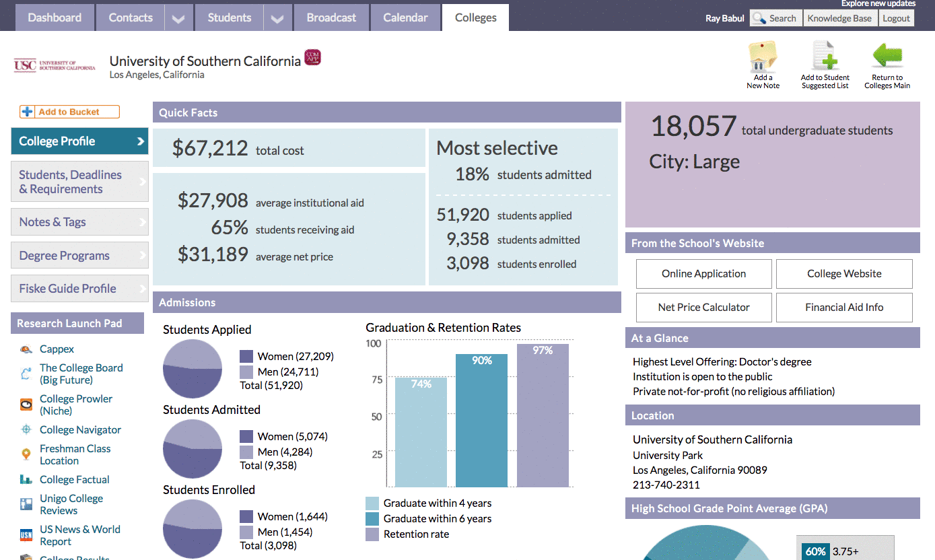Expand the Contacts dropdown arrow
The height and width of the screenshot is (560, 935).
pos(178,19)
